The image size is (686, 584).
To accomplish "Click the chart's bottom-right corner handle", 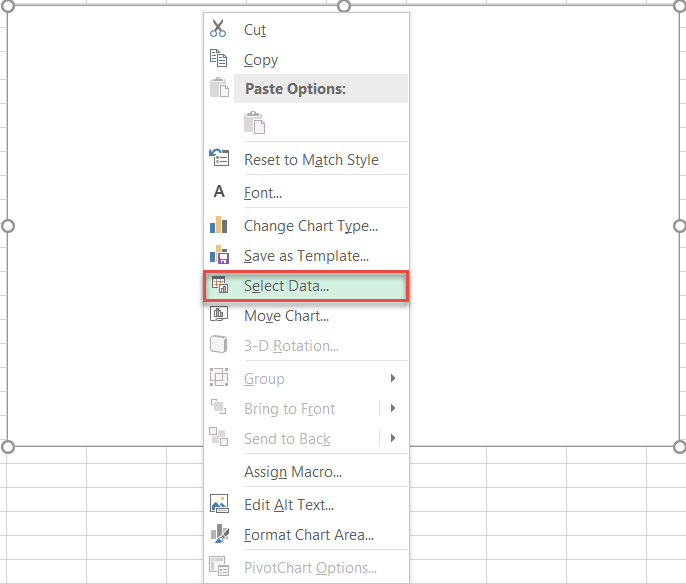I will [x=679, y=447].
